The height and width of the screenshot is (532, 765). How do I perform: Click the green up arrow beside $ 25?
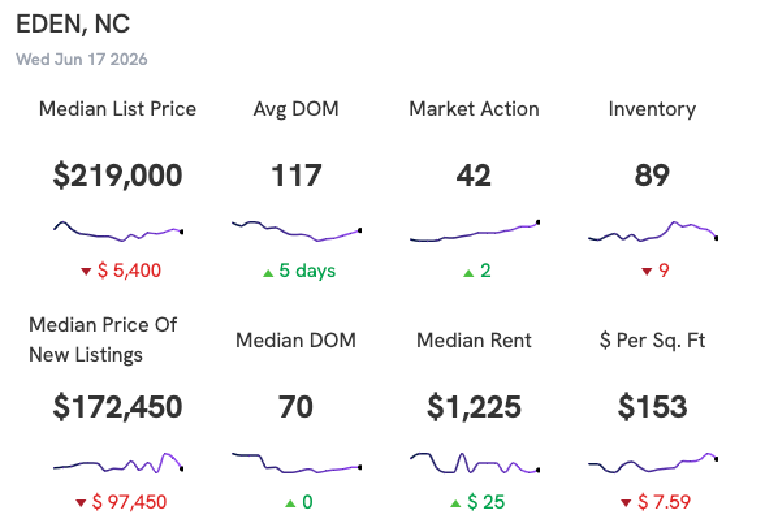tap(455, 503)
